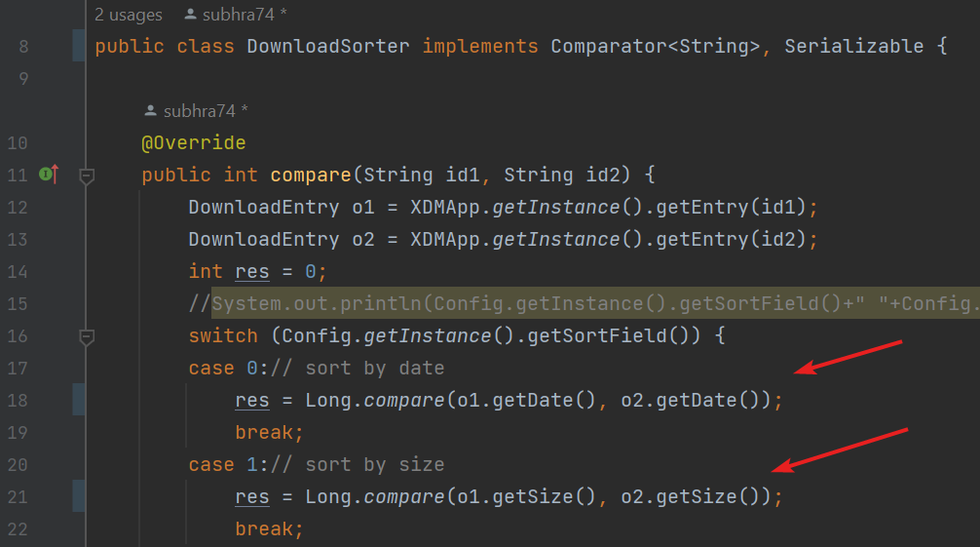
Task: Collapse the compare method fold marker
Action: 87,176
